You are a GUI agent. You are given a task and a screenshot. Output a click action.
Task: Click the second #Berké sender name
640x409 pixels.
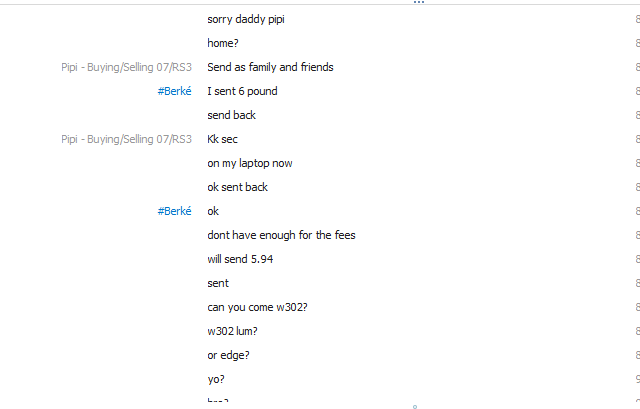click(174, 211)
